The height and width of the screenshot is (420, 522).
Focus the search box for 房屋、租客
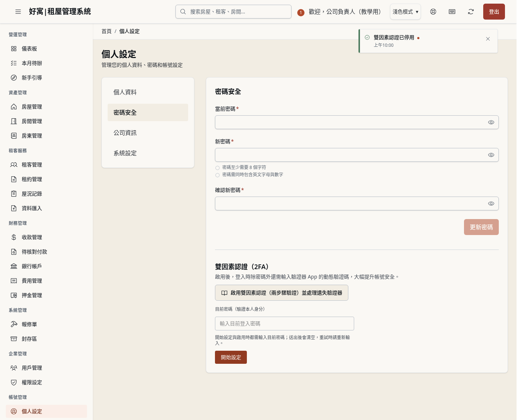tap(233, 12)
